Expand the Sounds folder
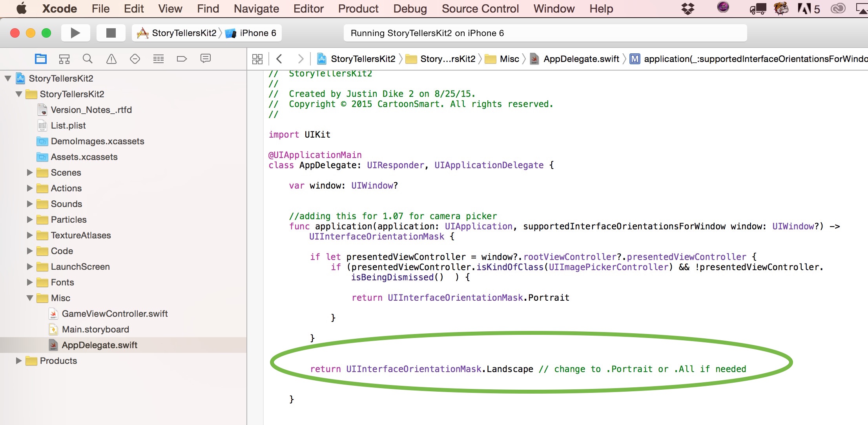Screen dimensions: 868x425 pos(29,204)
